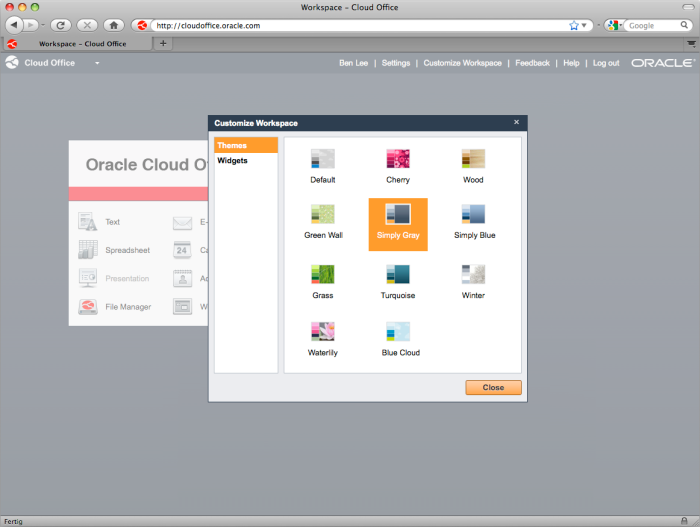Image resolution: width=700 pixels, height=527 pixels.
Task: Open the Help link
Action: [571, 63]
